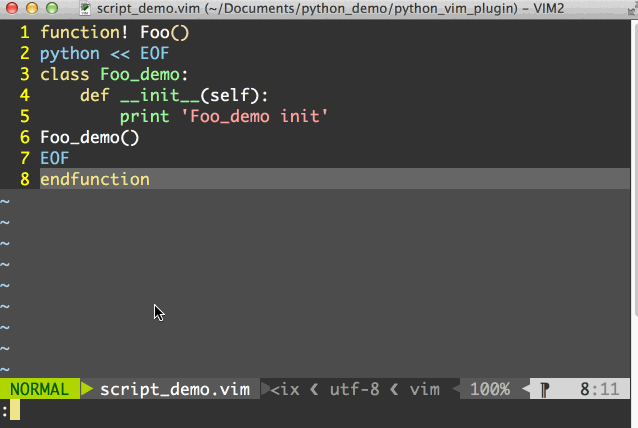Click the script_demo.vim document icon in title bar
Screen dimensions: 638x428
(86, 8)
